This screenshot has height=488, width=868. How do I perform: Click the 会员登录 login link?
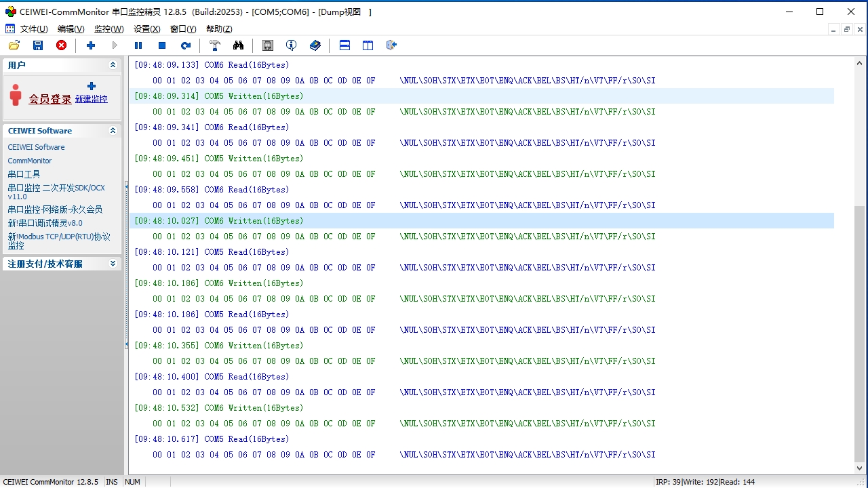pyautogui.click(x=50, y=99)
